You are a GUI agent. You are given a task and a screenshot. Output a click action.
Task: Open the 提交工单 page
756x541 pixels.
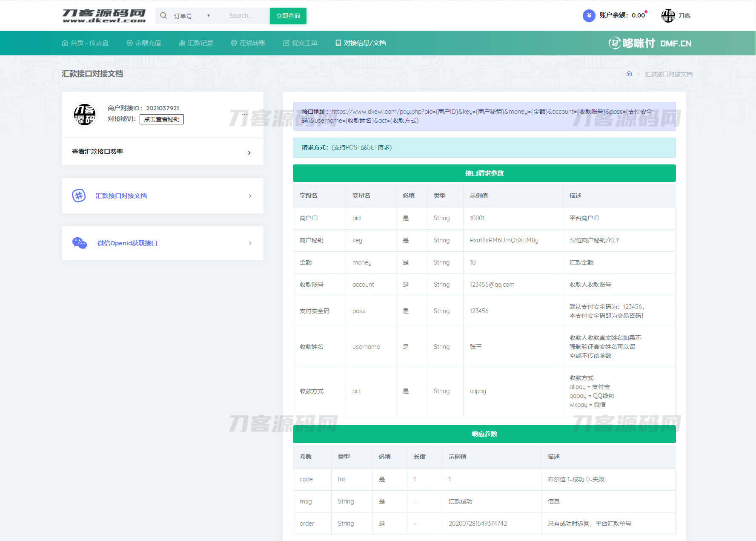pyautogui.click(x=300, y=43)
